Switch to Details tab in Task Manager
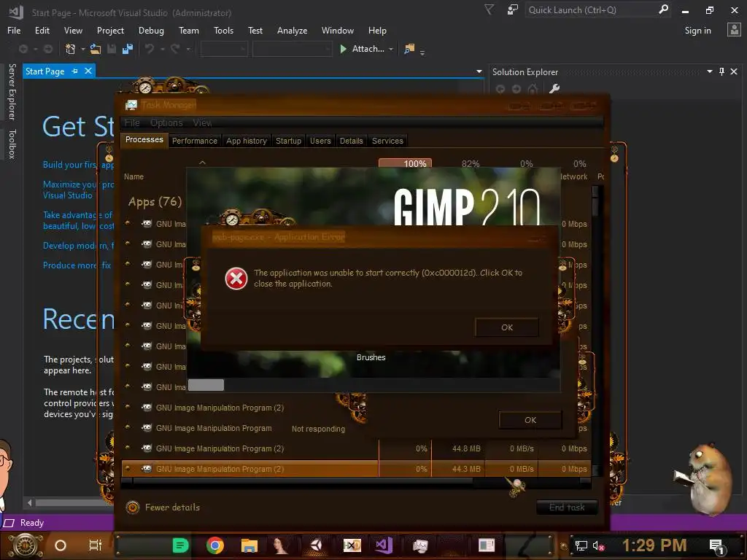This screenshot has height=560, width=747. point(351,141)
